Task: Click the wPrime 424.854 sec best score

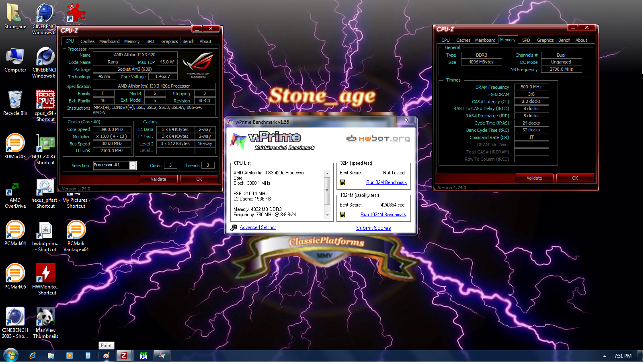Action: pos(393,205)
